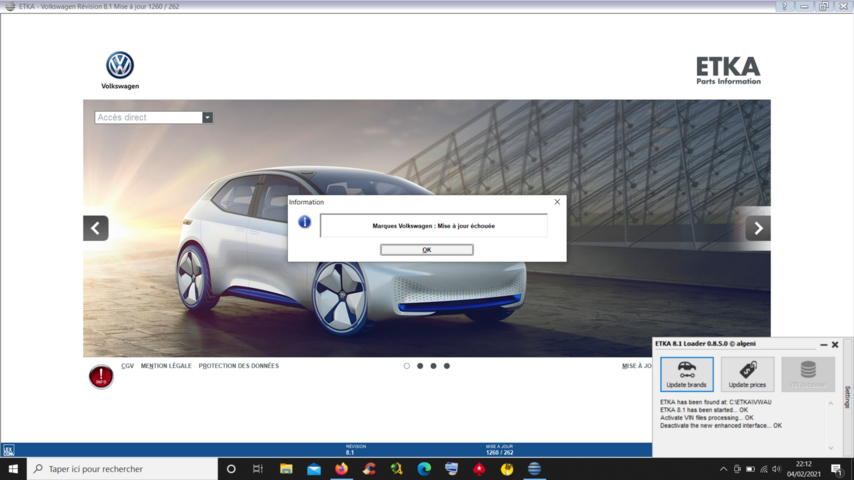Image resolution: width=854 pixels, height=480 pixels.
Task: Select the first carousel dot
Action: tap(406, 366)
